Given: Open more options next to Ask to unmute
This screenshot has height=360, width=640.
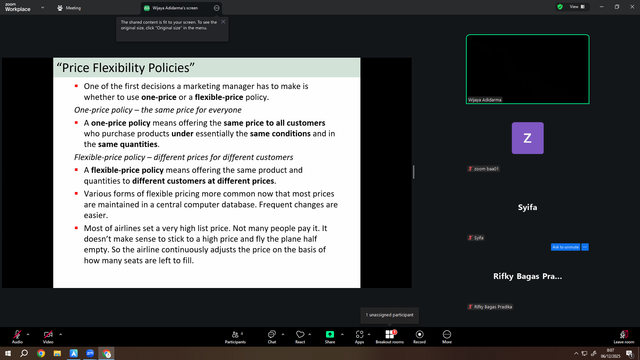Looking at the screenshot, I should tap(585, 247).
